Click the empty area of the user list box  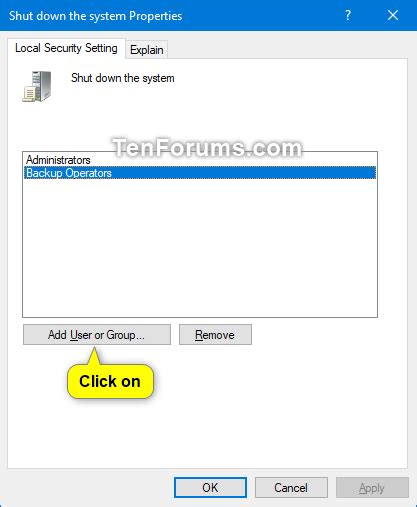pyautogui.click(x=200, y=248)
